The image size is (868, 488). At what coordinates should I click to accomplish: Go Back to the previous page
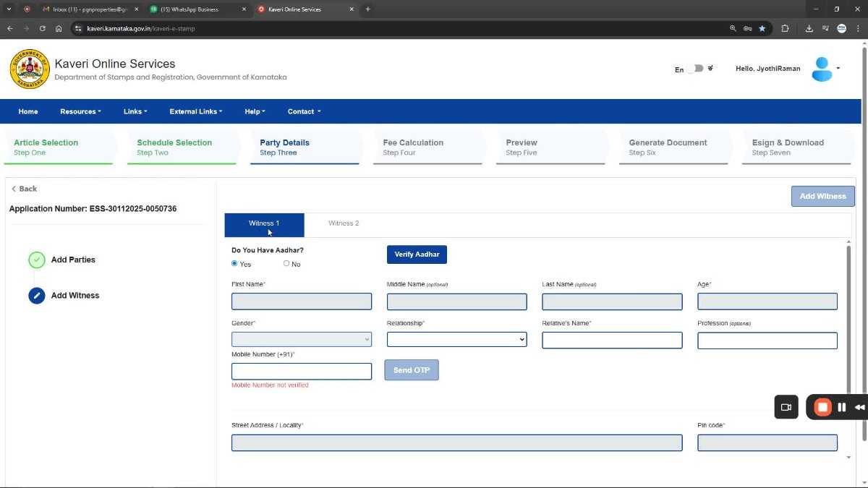pyautogui.click(x=25, y=189)
